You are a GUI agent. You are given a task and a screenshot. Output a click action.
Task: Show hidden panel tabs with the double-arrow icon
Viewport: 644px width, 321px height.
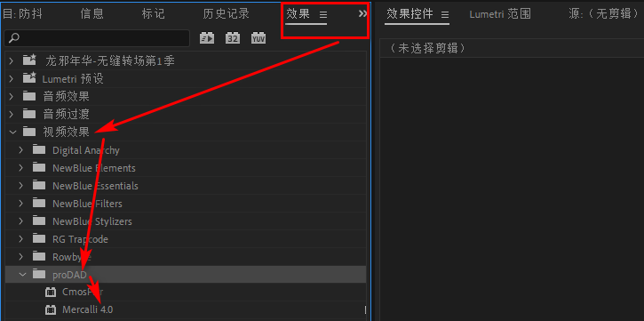pyautogui.click(x=362, y=14)
